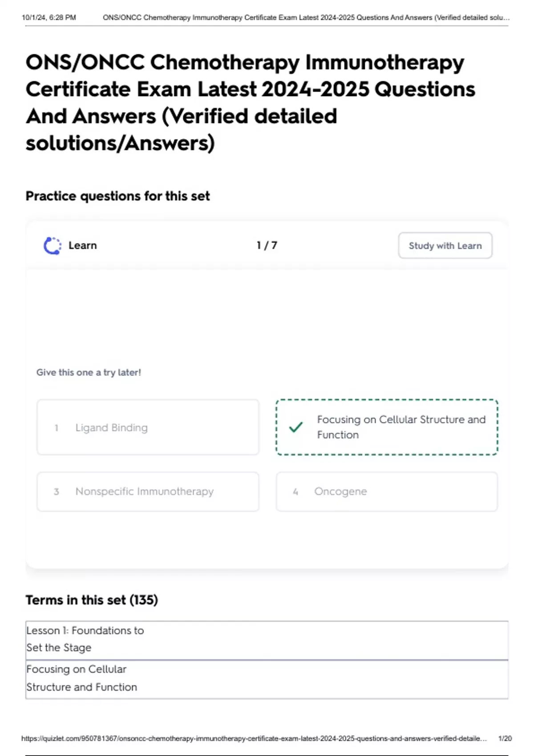Screen dimensions: 534x756
Task: Click the Practice questions for this set heading
Action: click(x=117, y=196)
